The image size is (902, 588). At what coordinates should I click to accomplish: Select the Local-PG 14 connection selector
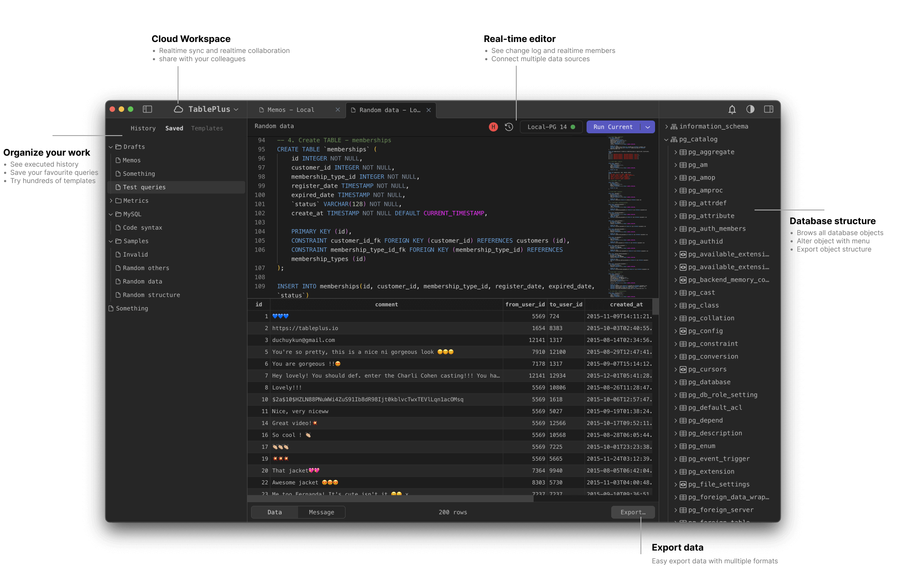click(551, 127)
